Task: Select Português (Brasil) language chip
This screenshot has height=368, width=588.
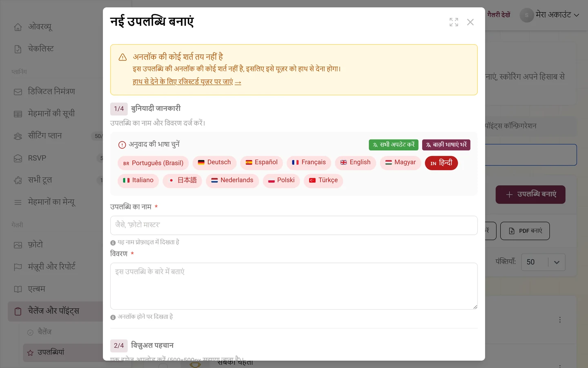Action: [x=153, y=163]
